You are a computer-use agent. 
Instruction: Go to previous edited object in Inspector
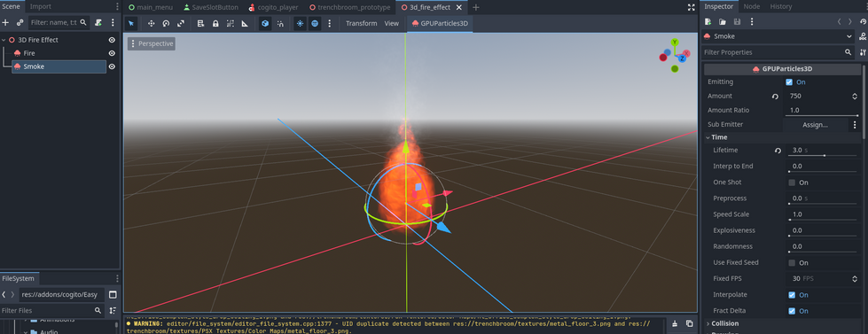840,21
